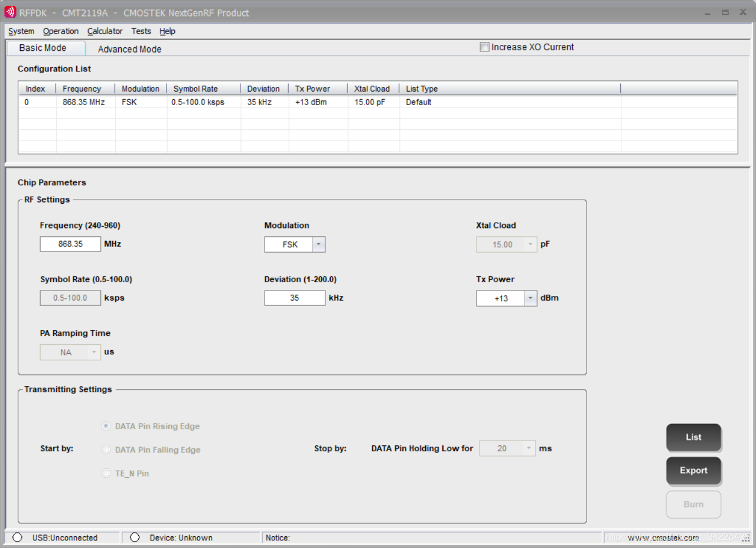Viewport: 756px width, 548px height.
Task: Click the Modulation column header
Action: click(x=141, y=89)
